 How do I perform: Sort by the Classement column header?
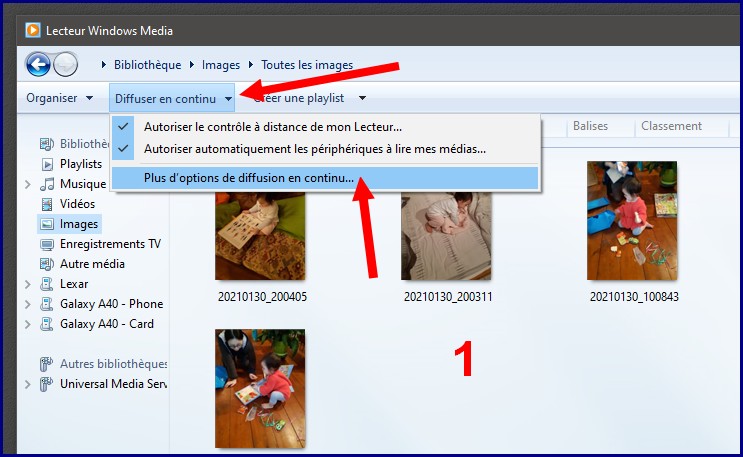[x=671, y=126]
